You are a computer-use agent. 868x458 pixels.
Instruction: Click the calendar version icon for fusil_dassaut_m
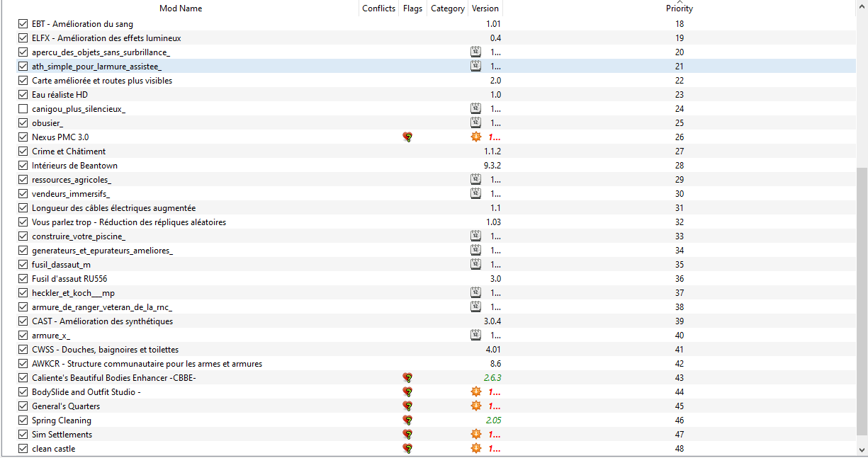tap(475, 265)
